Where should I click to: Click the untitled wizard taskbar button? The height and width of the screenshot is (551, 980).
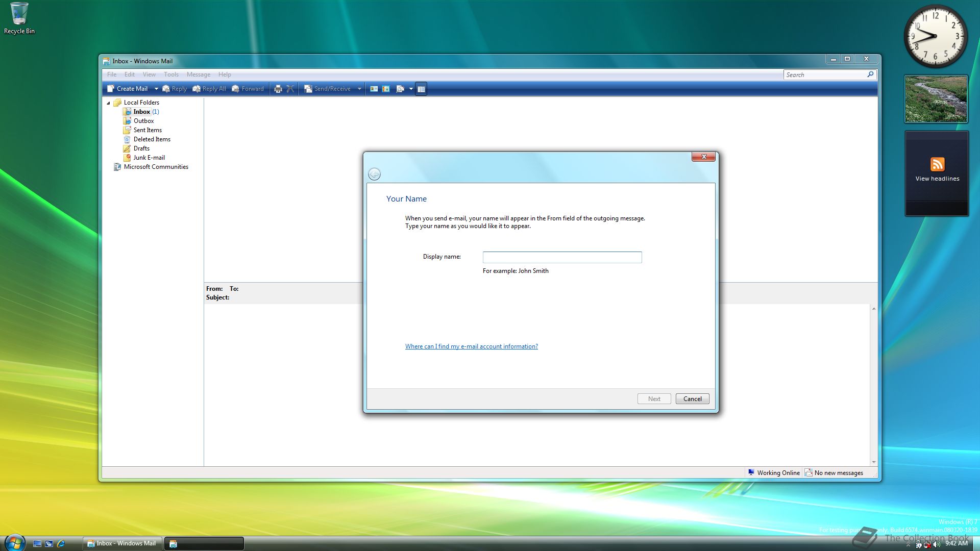coord(204,543)
